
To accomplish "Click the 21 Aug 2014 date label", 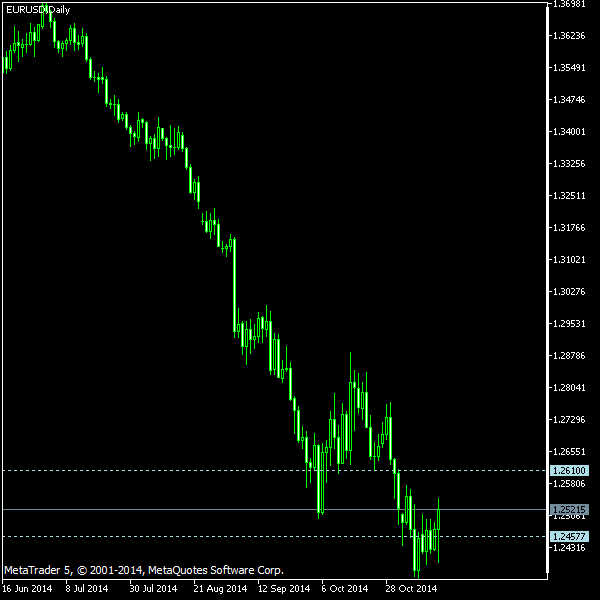I will click(220, 589).
